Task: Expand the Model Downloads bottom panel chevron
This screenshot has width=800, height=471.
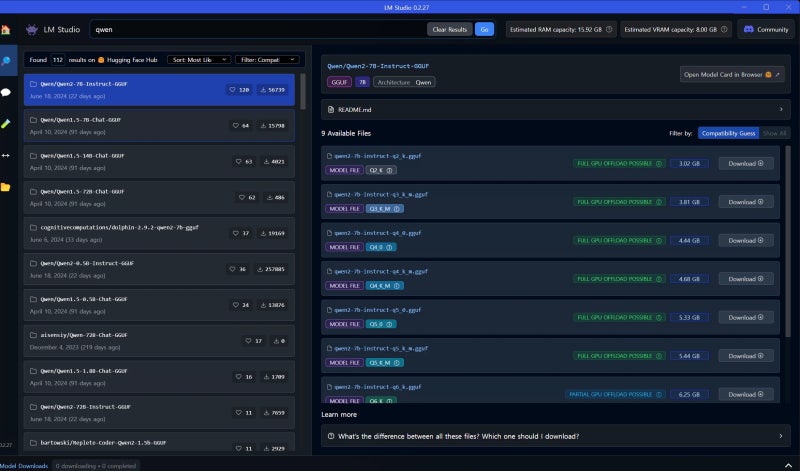Action: (787, 465)
